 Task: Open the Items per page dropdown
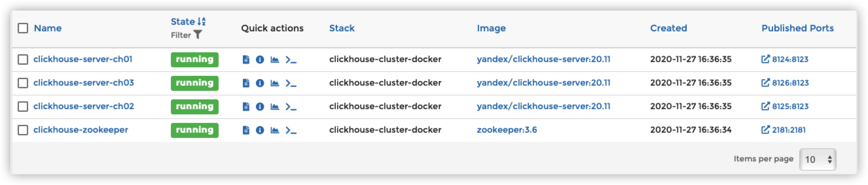tap(818, 160)
